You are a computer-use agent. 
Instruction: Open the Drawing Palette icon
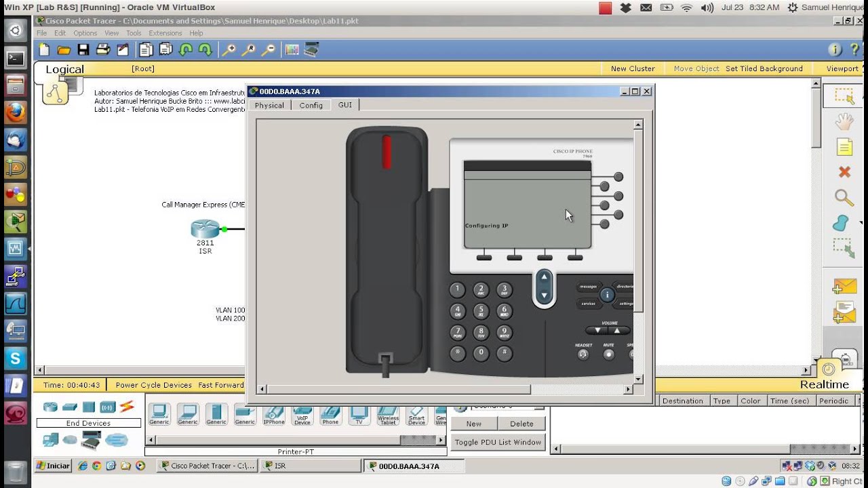(x=292, y=49)
